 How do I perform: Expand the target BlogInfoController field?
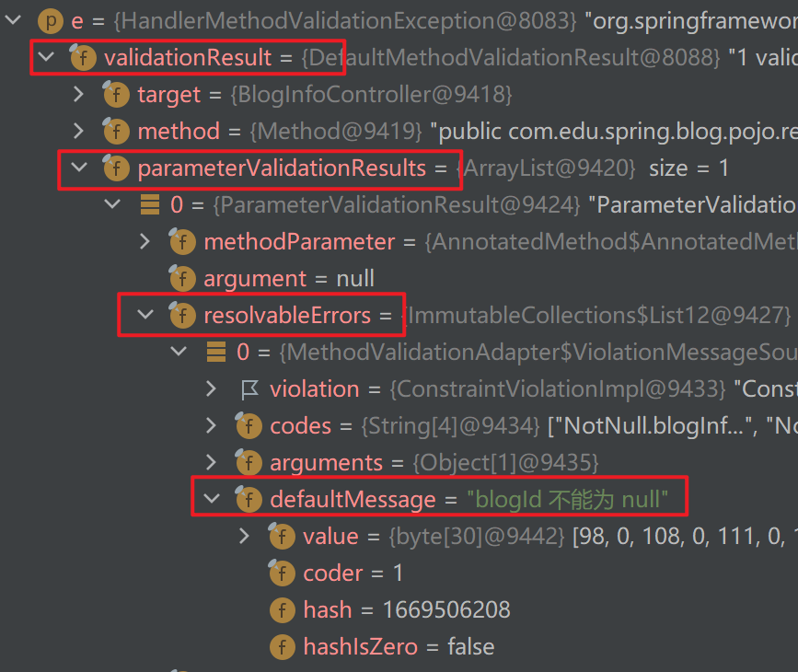(x=79, y=94)
